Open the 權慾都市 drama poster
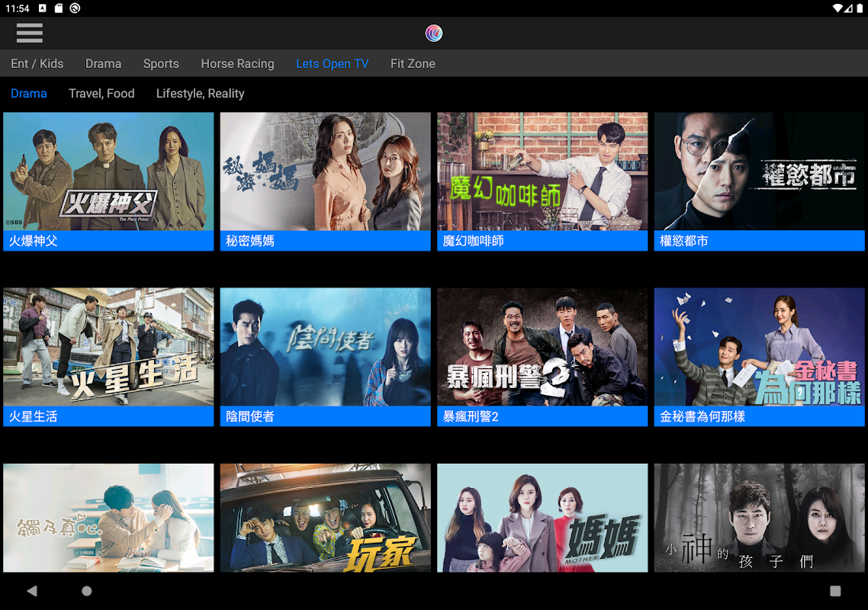Screen dimensions: 868x610 760,172
